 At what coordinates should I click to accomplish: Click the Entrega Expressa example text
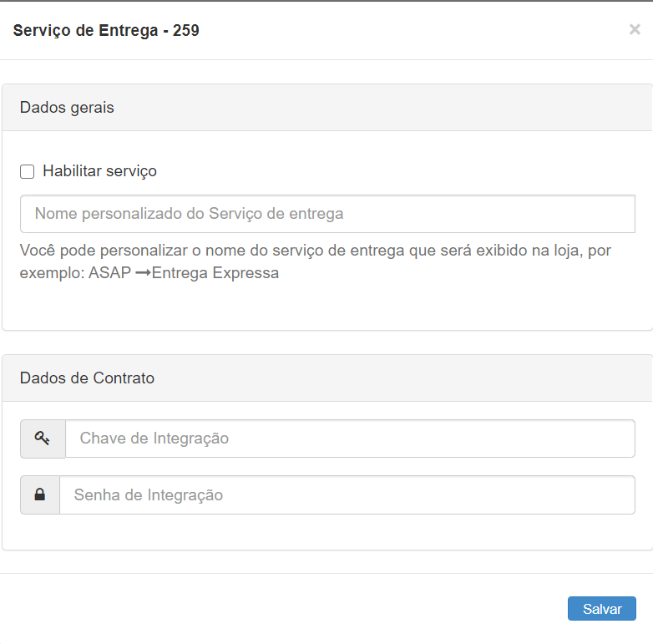(x=215, y=273)
